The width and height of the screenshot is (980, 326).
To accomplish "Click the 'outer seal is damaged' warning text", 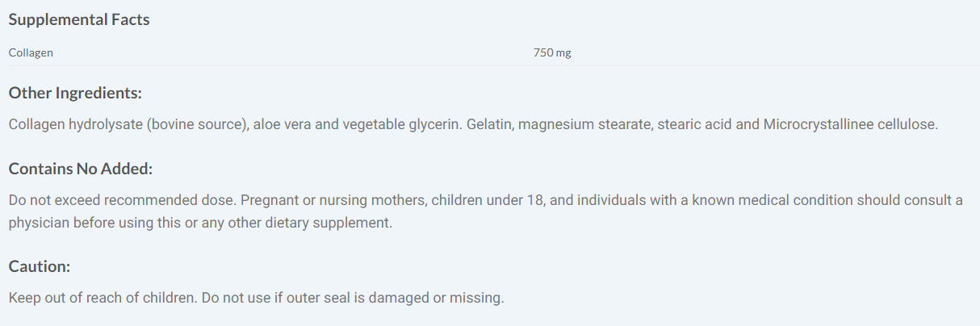I will [355, 298].
